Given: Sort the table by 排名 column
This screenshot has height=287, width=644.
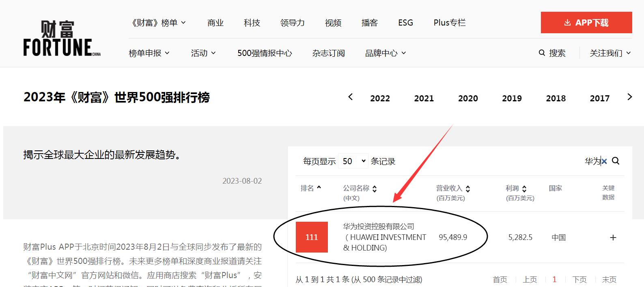Looking at the screenshot, I should (311, 188).
